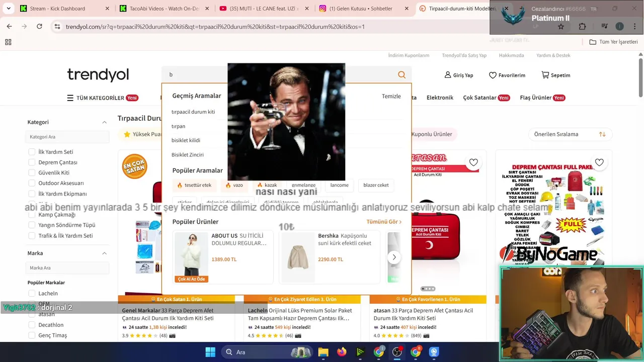Click site info icon in address bar
Screen dimensions: 644x362
tap(57, 27)
